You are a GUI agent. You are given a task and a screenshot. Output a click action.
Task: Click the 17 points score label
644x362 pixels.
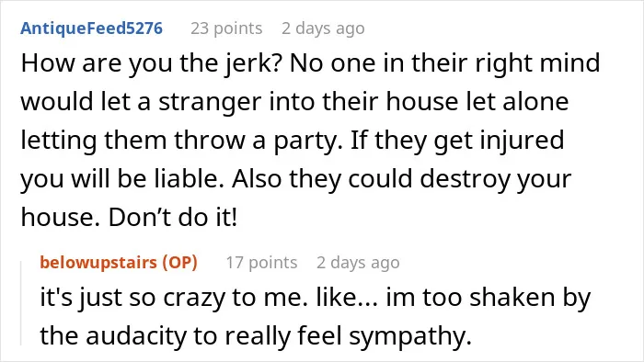[x=261, y=263]
